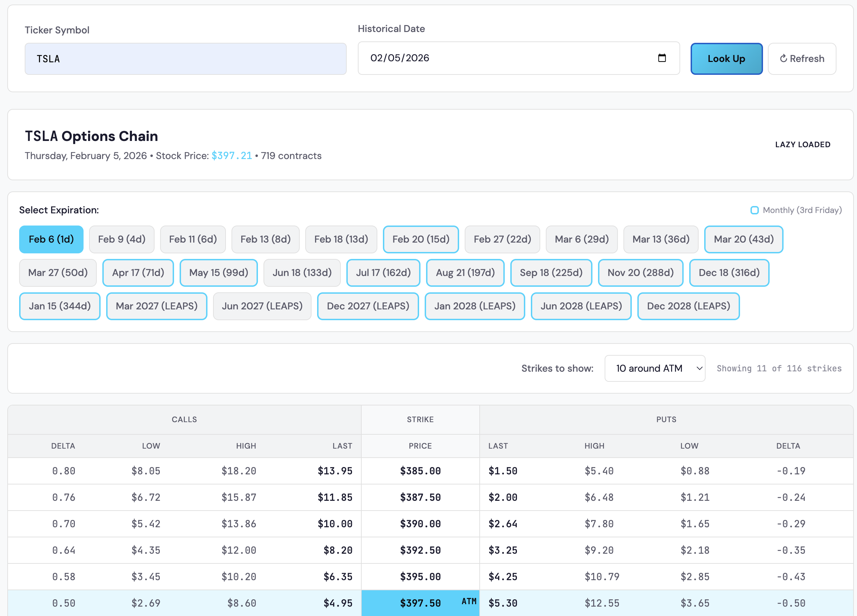This screenshot has height=616, width=857.
Task: Open the stock price link $397.21
Action: pyautogui.click(x=231, y=156)
